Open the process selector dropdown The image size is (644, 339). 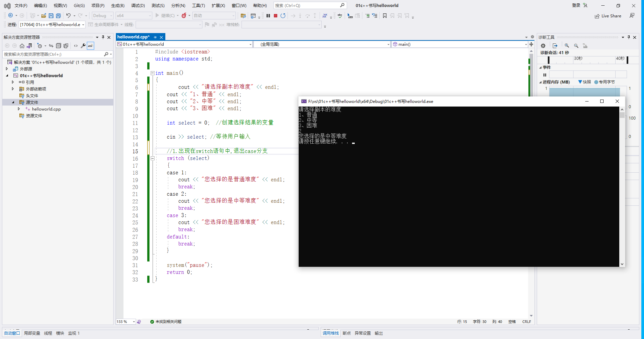click(52, 24)
